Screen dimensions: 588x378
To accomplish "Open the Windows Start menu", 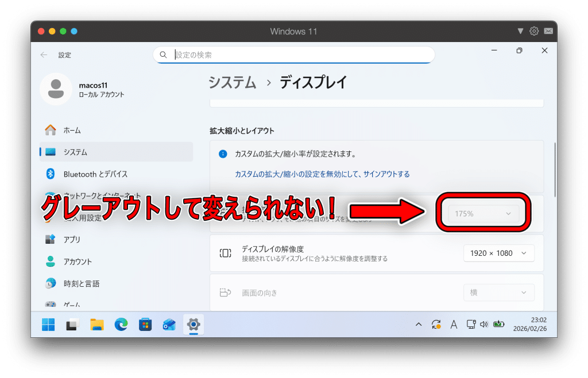I will tap(48, 325).
